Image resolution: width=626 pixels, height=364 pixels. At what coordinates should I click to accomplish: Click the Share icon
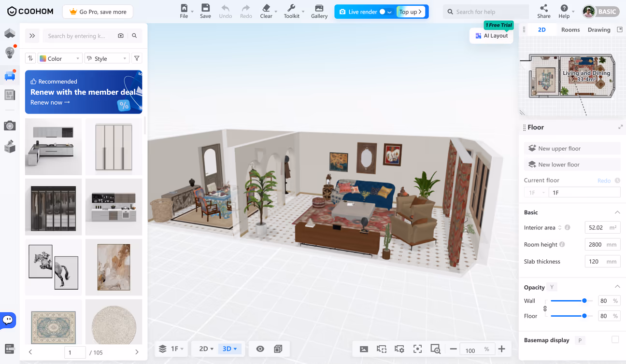coord(544,8)
